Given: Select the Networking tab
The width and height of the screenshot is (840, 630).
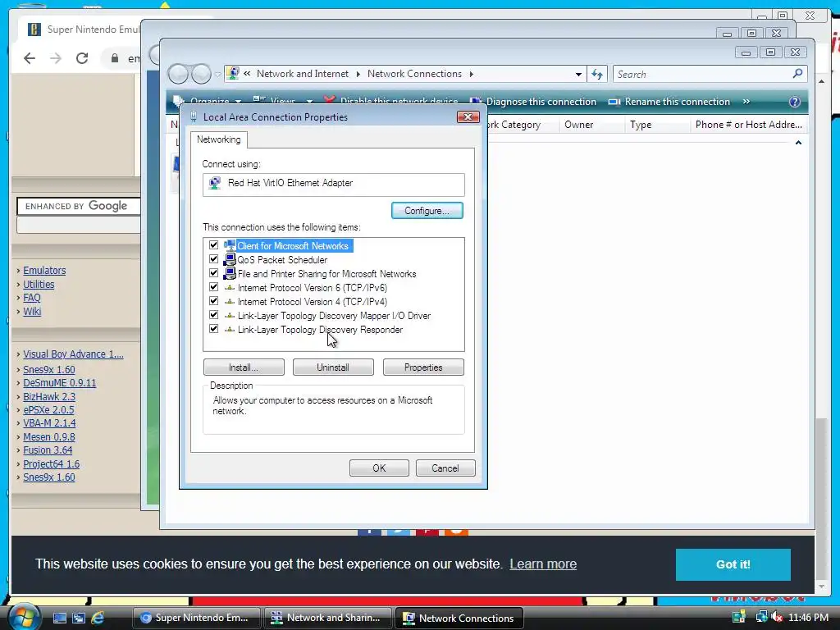Looking at the screenshot, I should click(218, 139).
